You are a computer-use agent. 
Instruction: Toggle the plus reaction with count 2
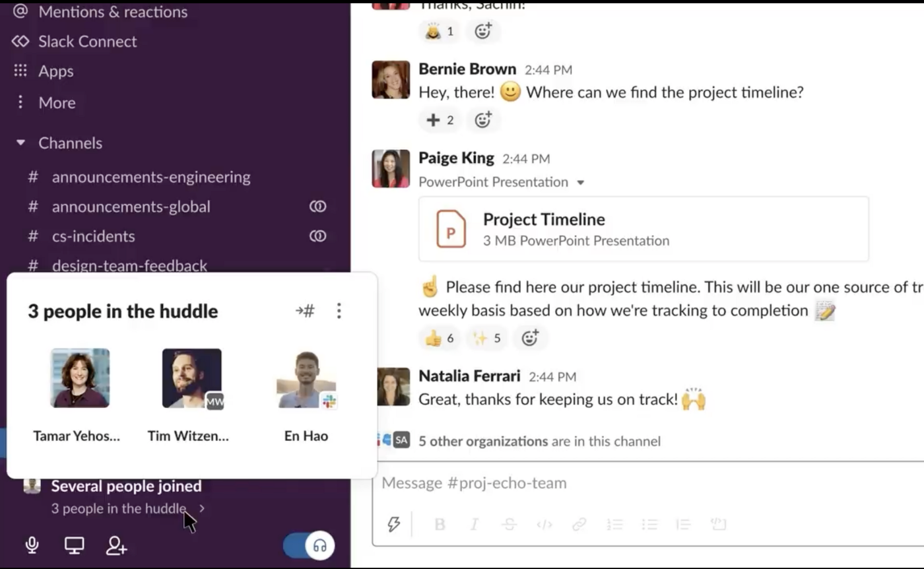(440, 119)
